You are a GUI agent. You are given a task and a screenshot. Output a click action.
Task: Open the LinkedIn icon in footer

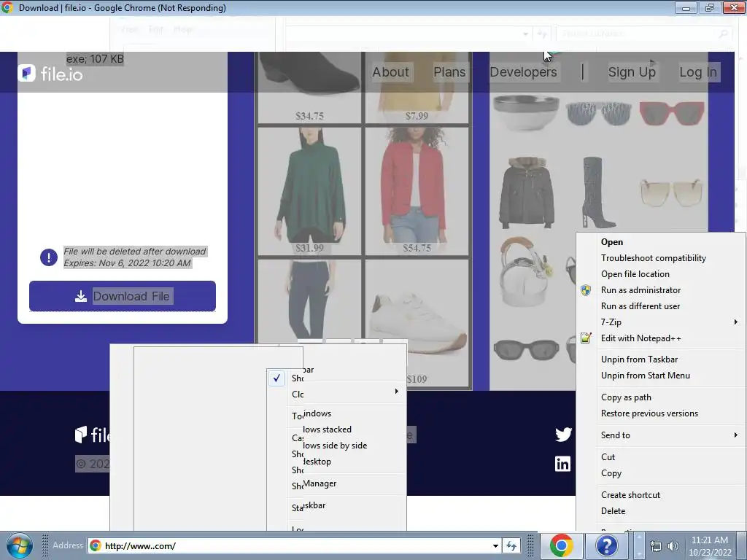click(x=562, y=464)
